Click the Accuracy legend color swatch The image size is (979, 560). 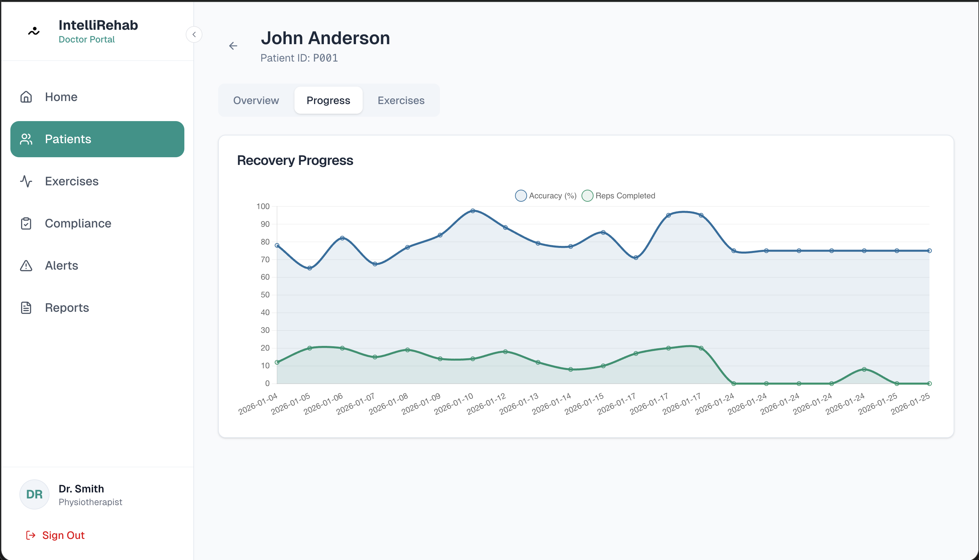click(x=521, y=196)
